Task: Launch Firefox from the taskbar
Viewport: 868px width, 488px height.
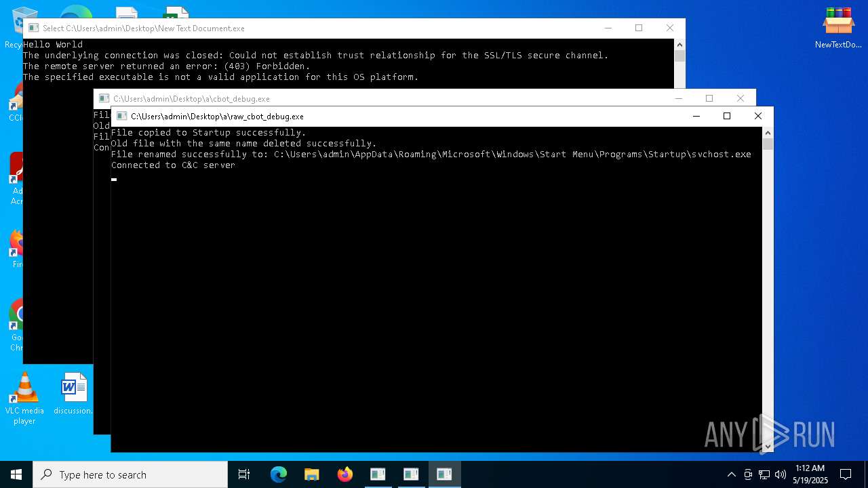Action: (x=345, y=474)
